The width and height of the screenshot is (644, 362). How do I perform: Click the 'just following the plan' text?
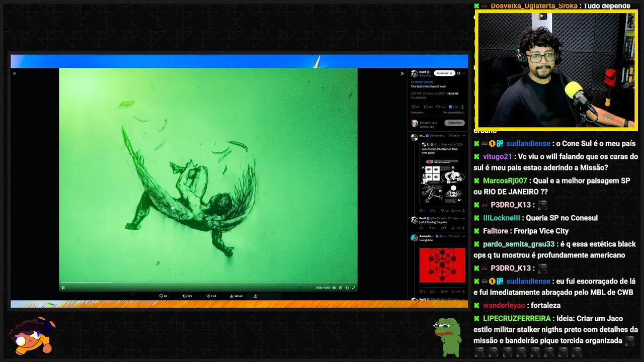click(433, 222)
